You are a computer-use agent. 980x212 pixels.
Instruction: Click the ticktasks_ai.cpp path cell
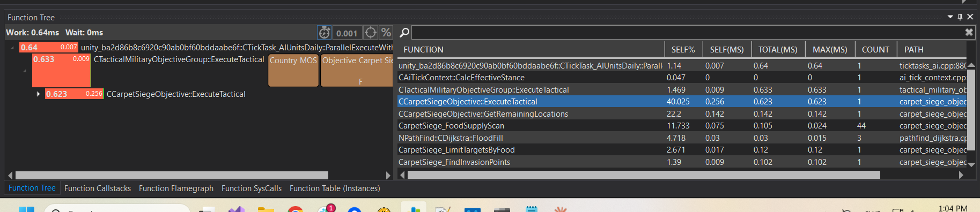coord(933,66)
